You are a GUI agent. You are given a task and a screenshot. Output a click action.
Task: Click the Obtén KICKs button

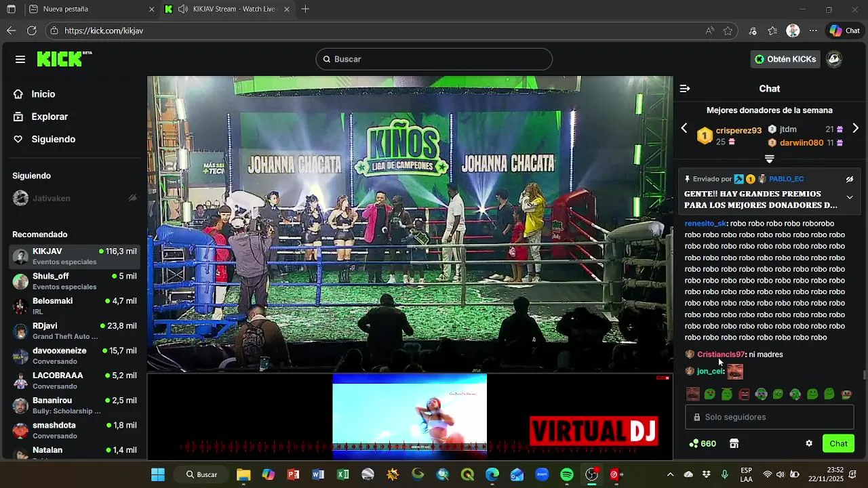(785, 59)
